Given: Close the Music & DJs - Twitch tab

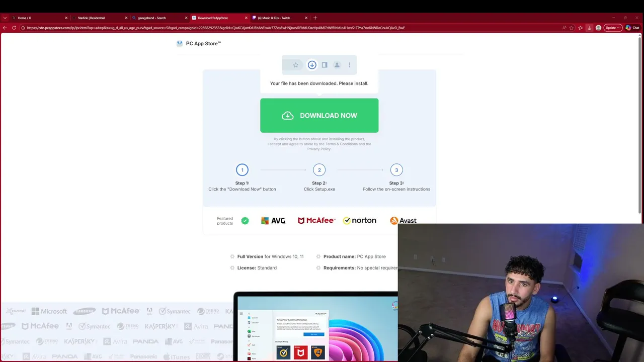Looking at the screenshot, I should click(306, 18).
